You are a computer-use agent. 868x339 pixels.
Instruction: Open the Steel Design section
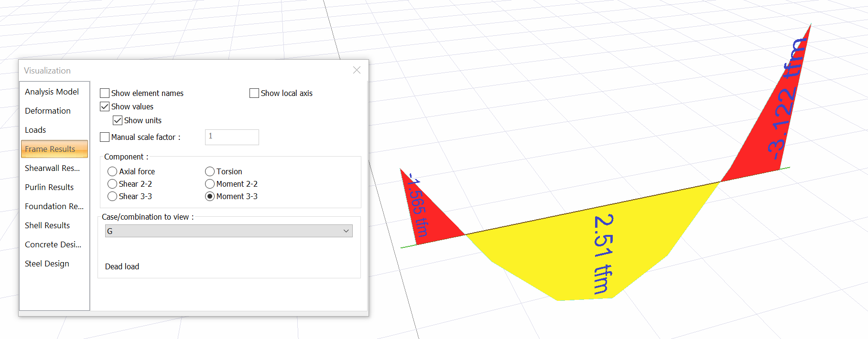coord(47,264)
